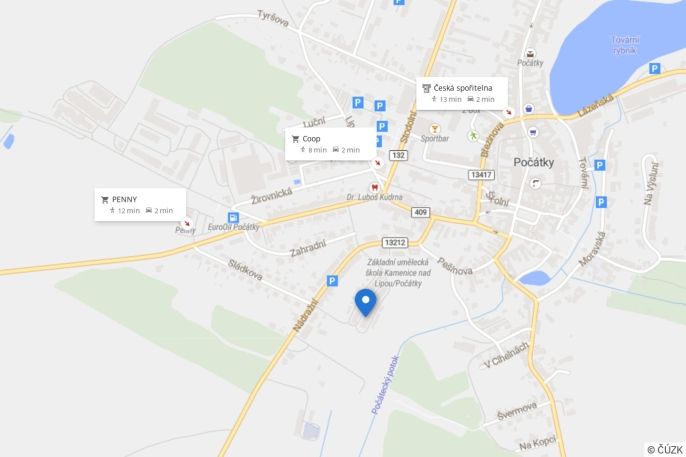Select the Sportbar cocktail glass icon
Image resolution: width=686 pixels, height=457 pixels.
pos(434,129)
